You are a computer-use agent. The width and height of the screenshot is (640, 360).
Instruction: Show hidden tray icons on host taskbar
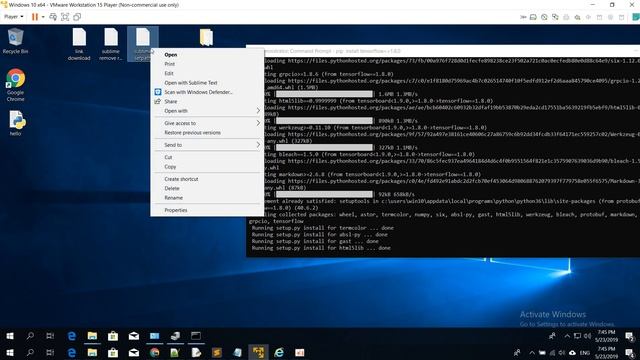click(x=532, y=353)
